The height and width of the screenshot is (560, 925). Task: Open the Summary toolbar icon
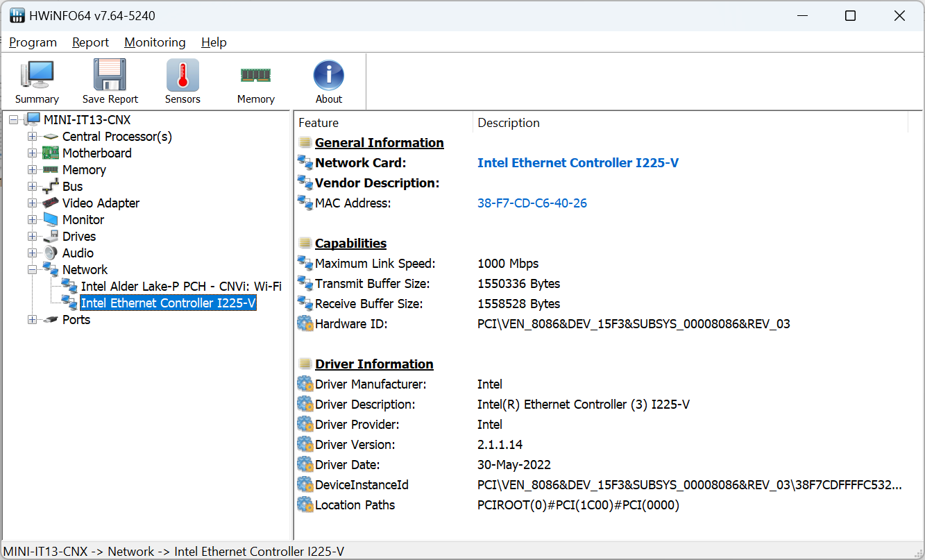tap(37, 75)
